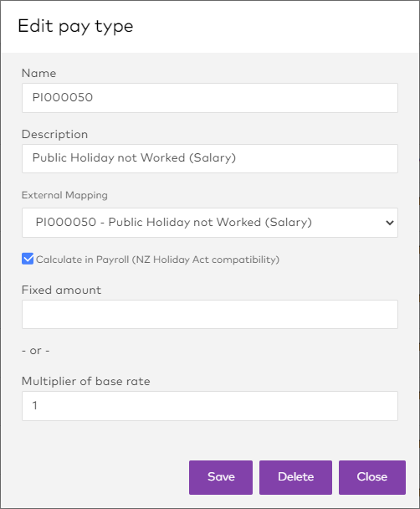Select the Multiplier of base rate input
Image resolution: width=420 pixels, height=509 pixels.
210,406
